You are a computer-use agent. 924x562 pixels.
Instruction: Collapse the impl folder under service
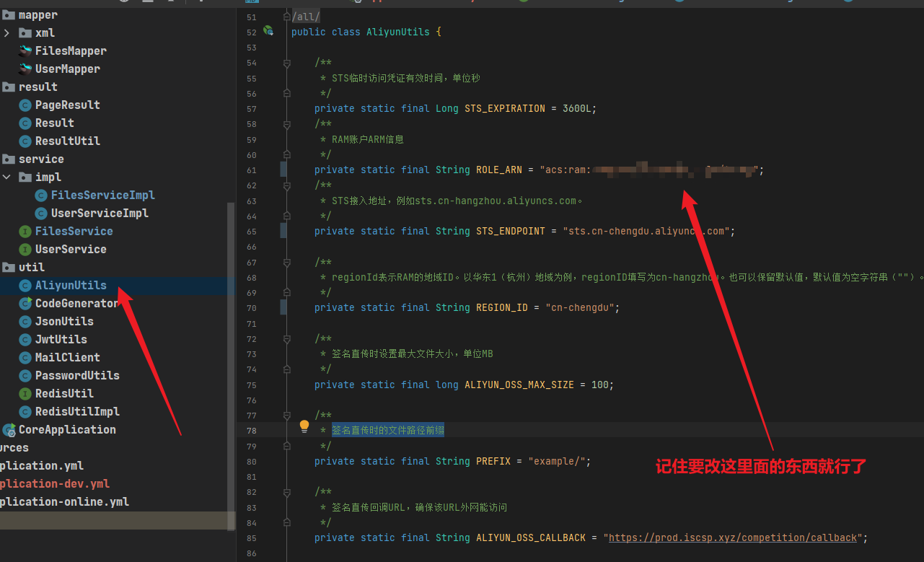[7, 177]
